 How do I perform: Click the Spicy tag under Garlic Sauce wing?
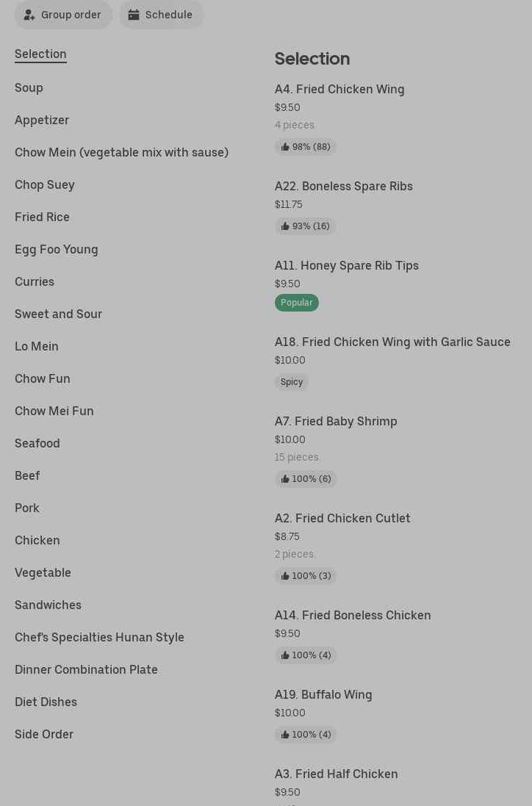click(x=292, y=382)
